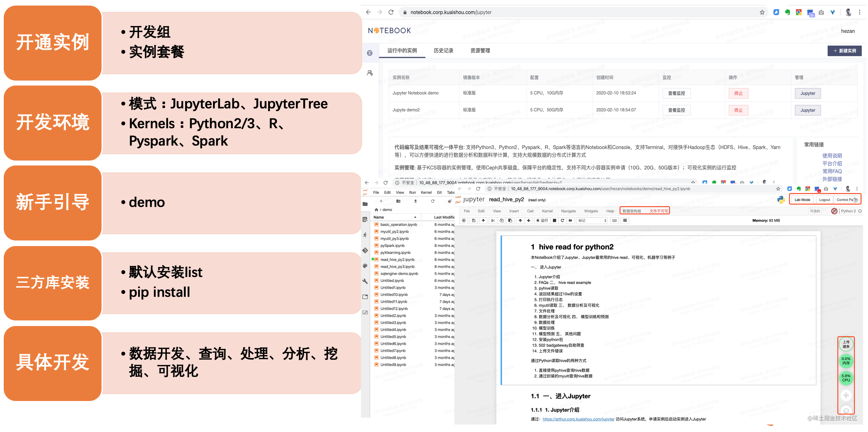Open the Git sidebar icon in JupyterLab

click(x=365, y=250)
